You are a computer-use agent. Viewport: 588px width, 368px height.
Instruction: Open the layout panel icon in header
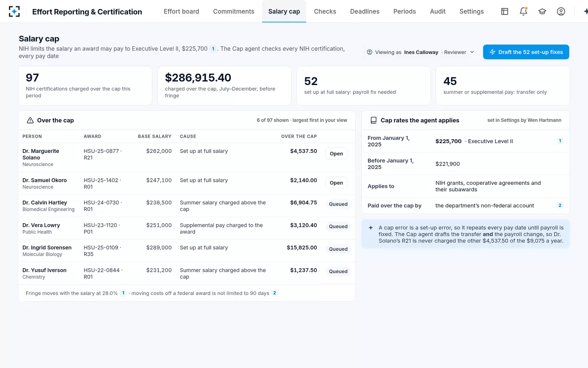tap(505, 11)
